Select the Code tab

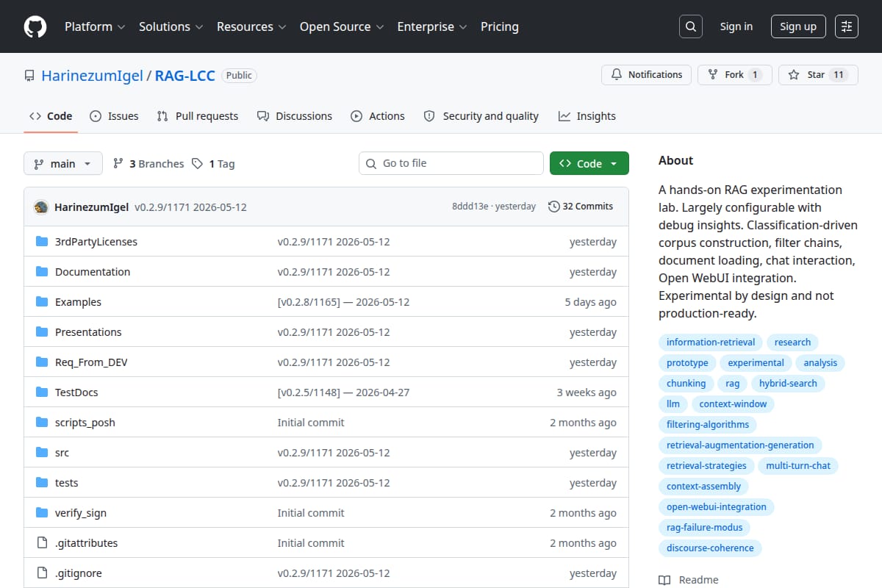point(51,116)
